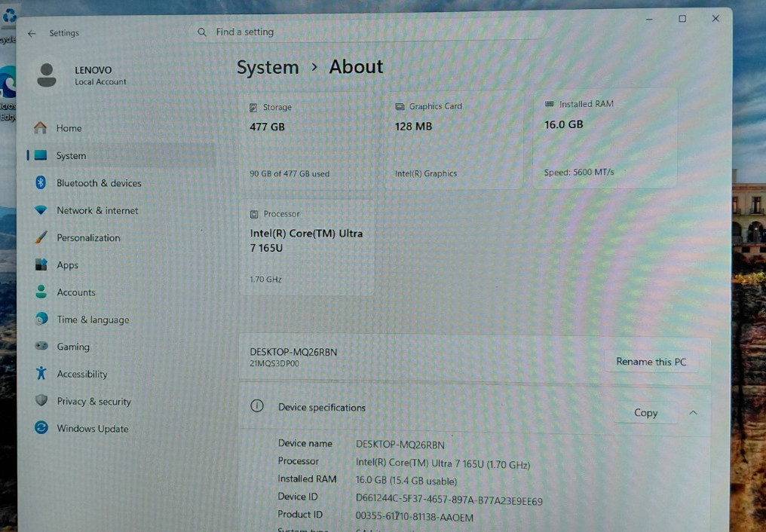Screen dimensions: 766x532
Task: Open the Recycle Bin desktop icon
Action: pyautogui.click(x=8, y=24)
